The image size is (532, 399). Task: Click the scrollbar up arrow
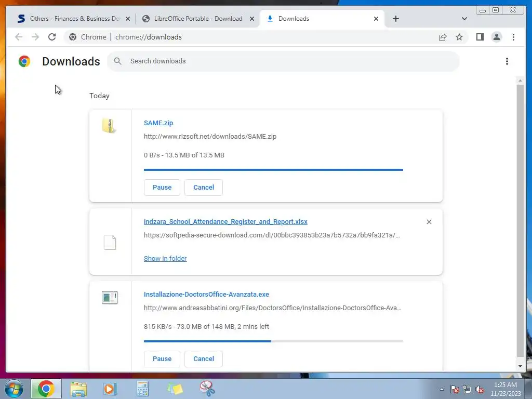[520, 81]
